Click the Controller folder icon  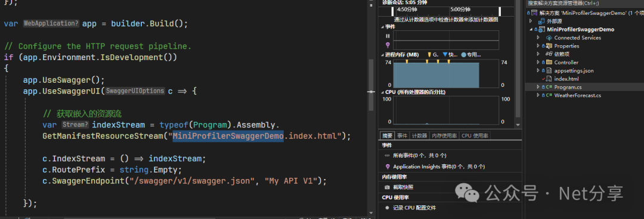(549, 62)
